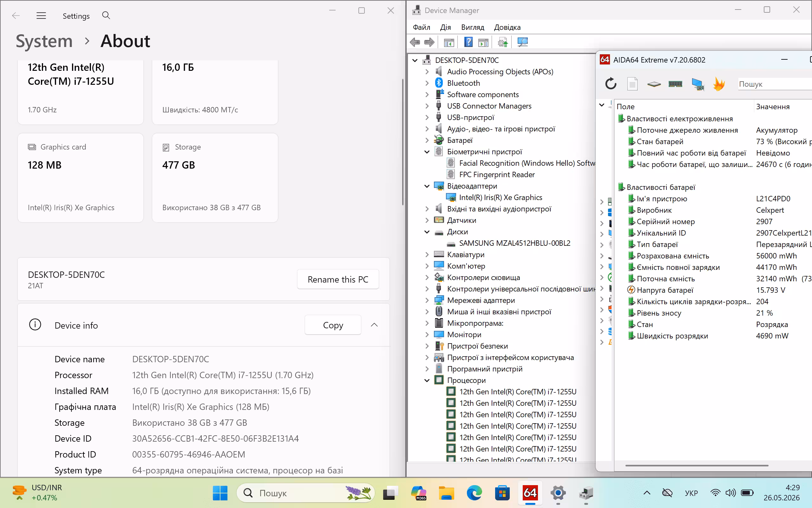Screen dimensions: 812x508
Task: Click the Rename this PC button
Action: click(338, 279)
